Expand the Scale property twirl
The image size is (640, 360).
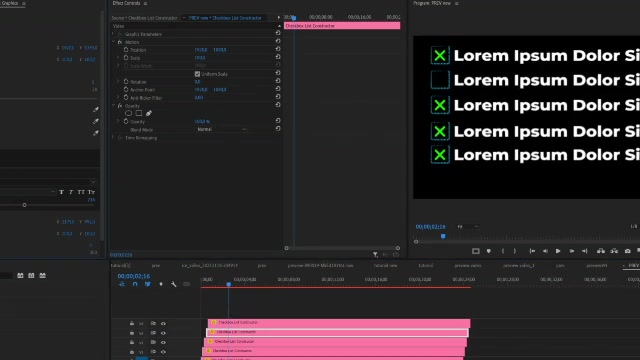[118, 58]
